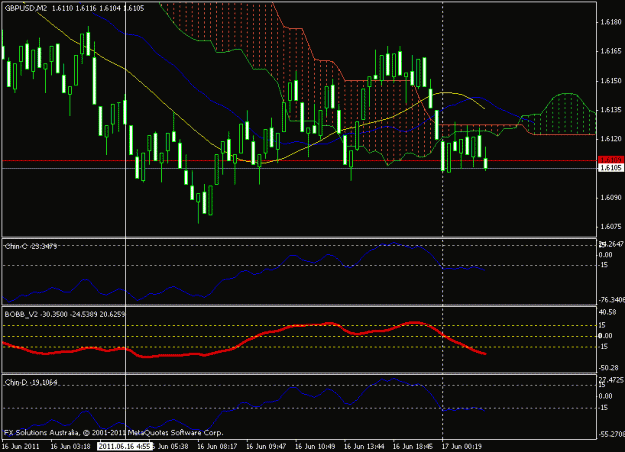The height and width of the screenshot is (452, 625).
Task: Click the -76.3406 value on the Chin-C scale
Action: (611, 299)
